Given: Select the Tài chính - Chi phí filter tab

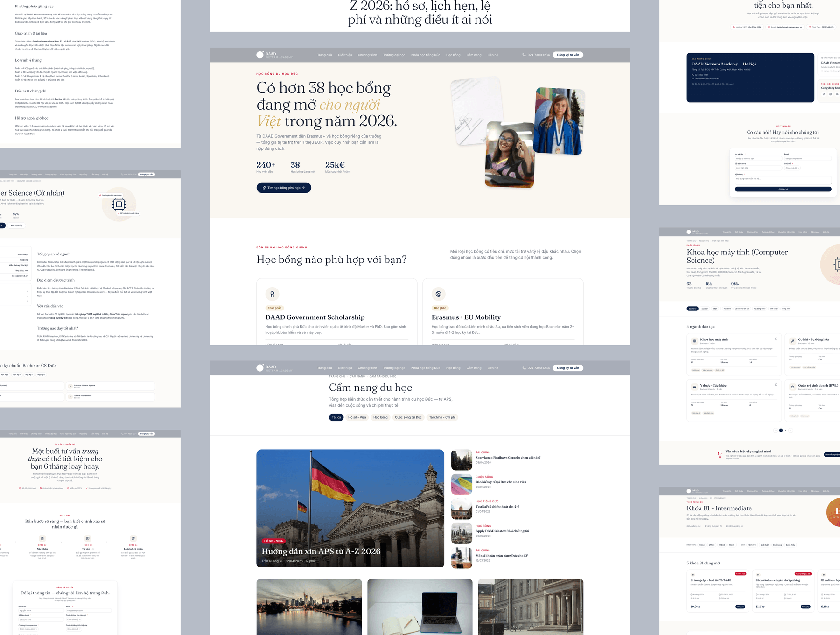Looking at the screenshot, I should [442, 417].
